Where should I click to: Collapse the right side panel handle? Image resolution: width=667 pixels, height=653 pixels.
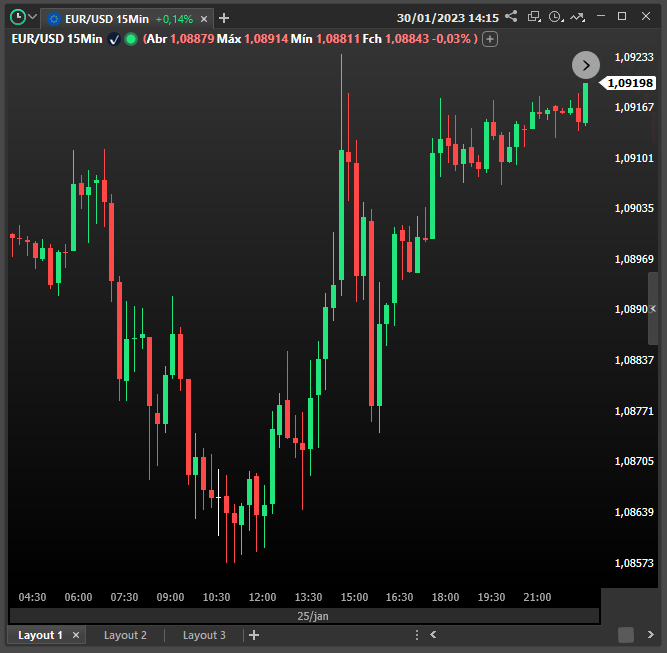coord(653,309)
